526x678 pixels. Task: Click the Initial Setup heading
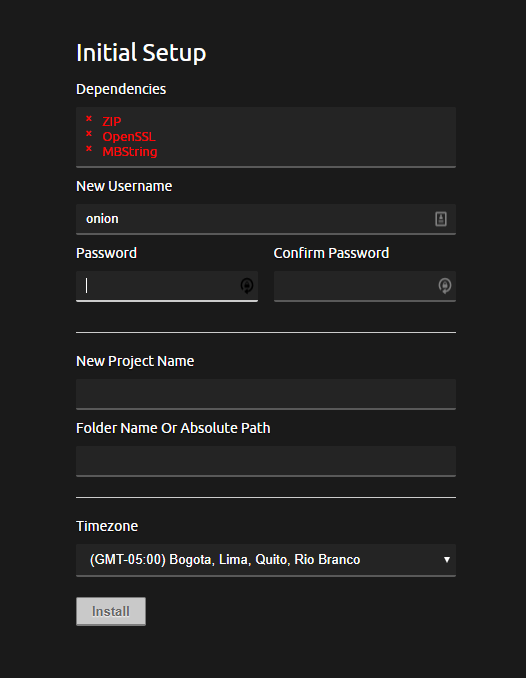coord(141,53)
